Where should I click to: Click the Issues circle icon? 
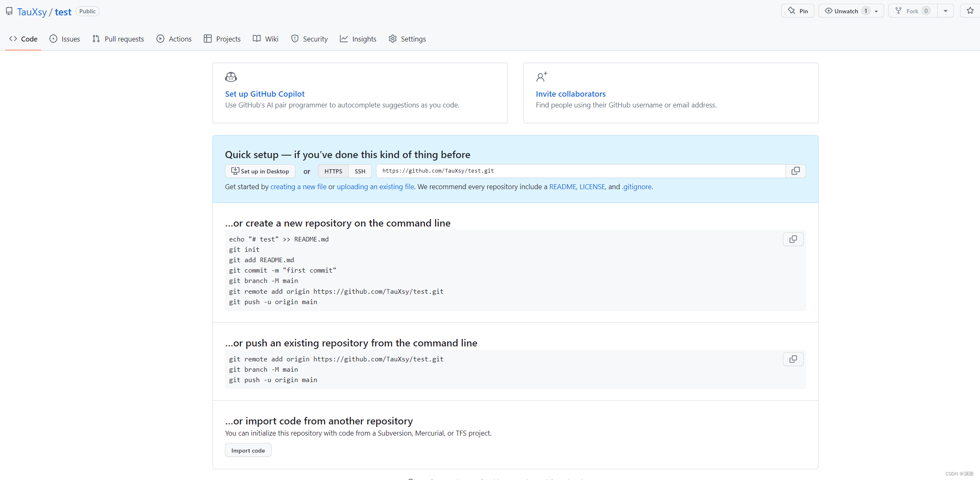click(53, 39)
